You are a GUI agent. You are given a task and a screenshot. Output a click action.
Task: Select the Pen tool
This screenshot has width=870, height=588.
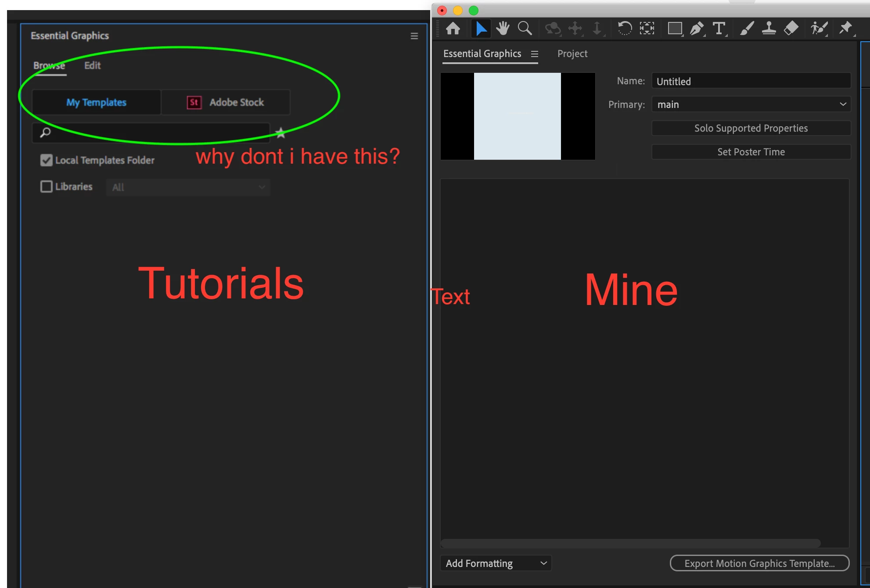(697, 29)
